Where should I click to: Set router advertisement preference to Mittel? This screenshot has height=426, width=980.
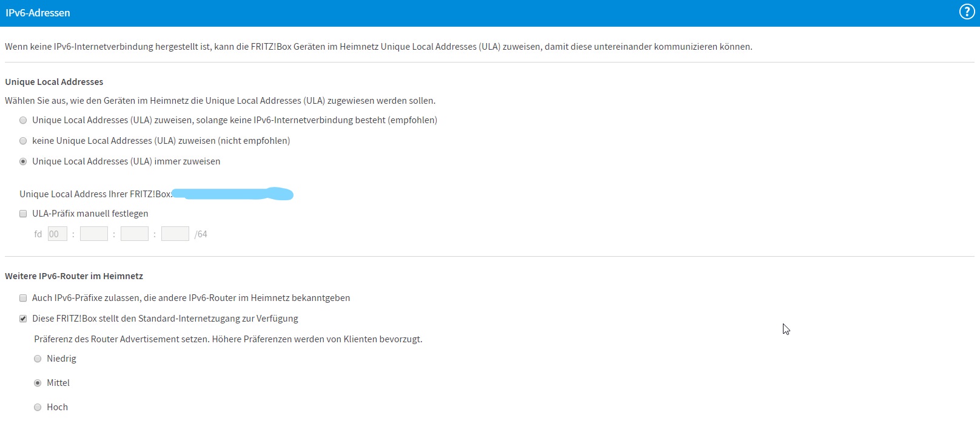(x=38, y=383)
